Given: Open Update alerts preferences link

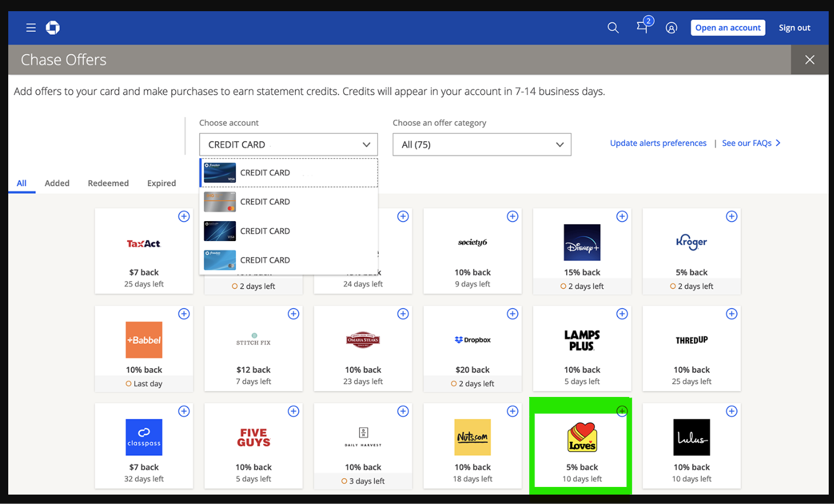Looking at the screenshot, I should coord(658,143).
